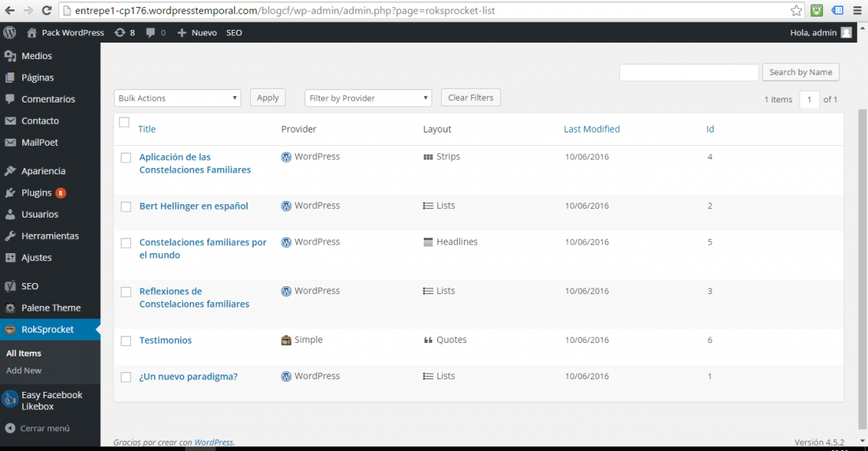
Task: Sort by the Title column header
Action: 147,129
